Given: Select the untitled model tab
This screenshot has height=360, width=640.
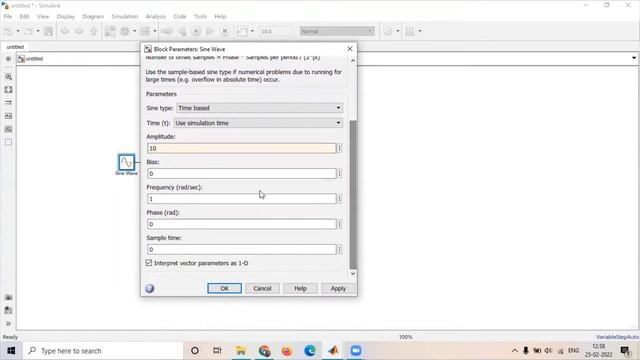Looking at the screenshot, I should point(15,47).
